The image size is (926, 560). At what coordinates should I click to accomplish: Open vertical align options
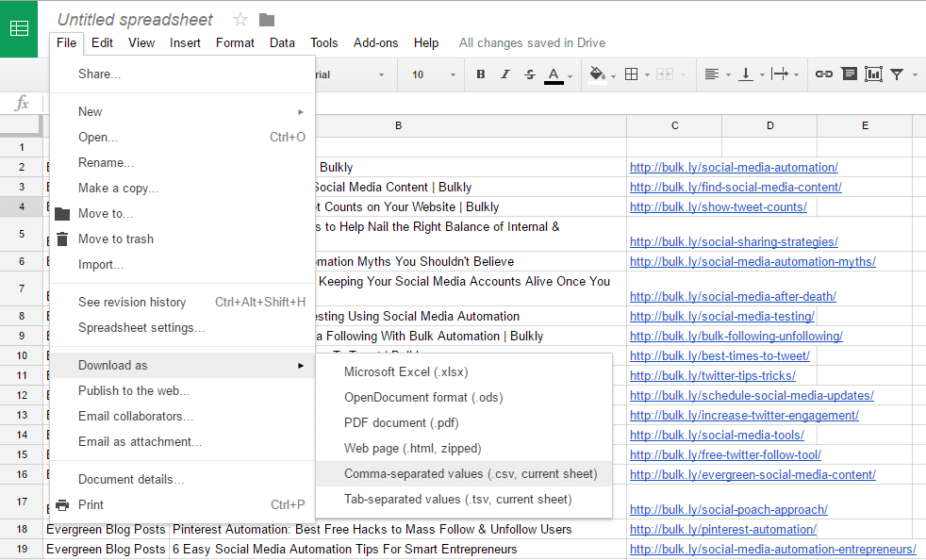coord(746,74)
